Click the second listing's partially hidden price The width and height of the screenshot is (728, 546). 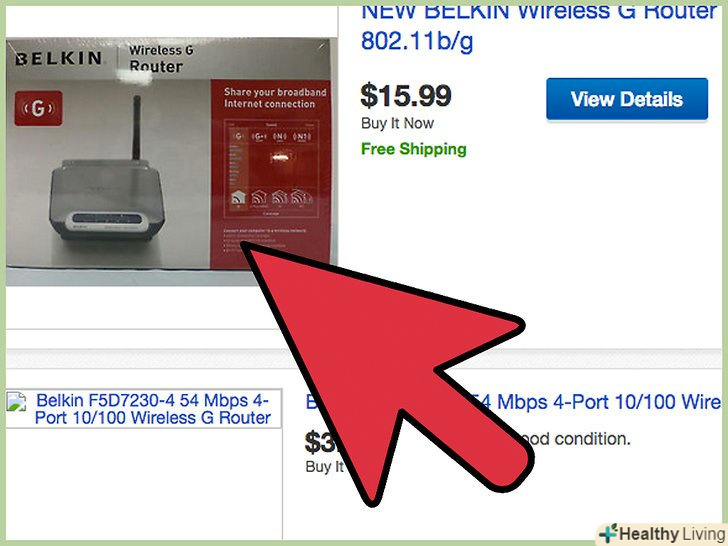click(x=320, y=442)
